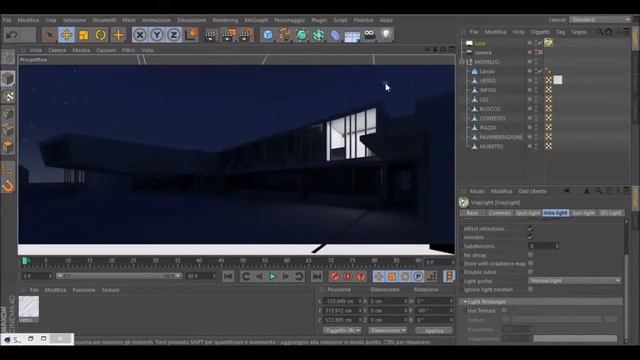Play the timeline animation

[x=272, y=277]
